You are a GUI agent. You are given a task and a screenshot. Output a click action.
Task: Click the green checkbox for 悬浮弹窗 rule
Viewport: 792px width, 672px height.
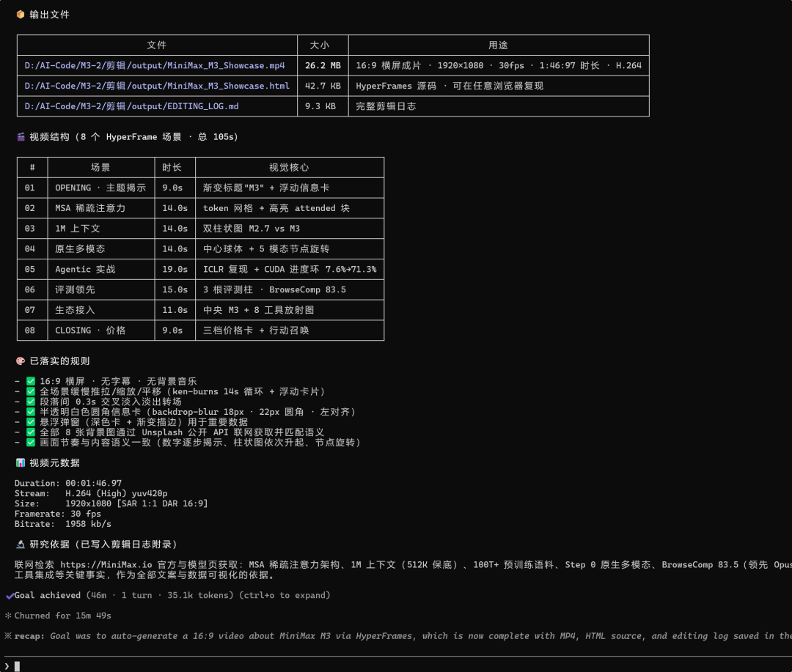[x=31, y=421]
